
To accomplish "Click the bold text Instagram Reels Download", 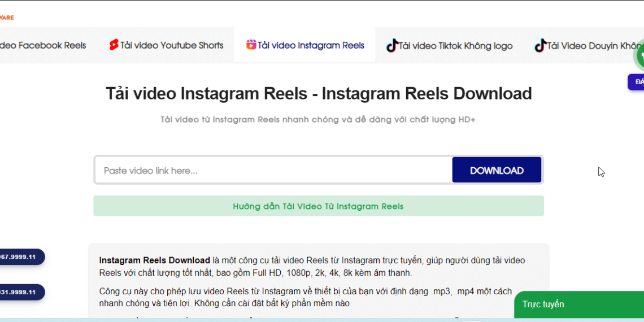I will pyautogui.click(x=154, y=260).
